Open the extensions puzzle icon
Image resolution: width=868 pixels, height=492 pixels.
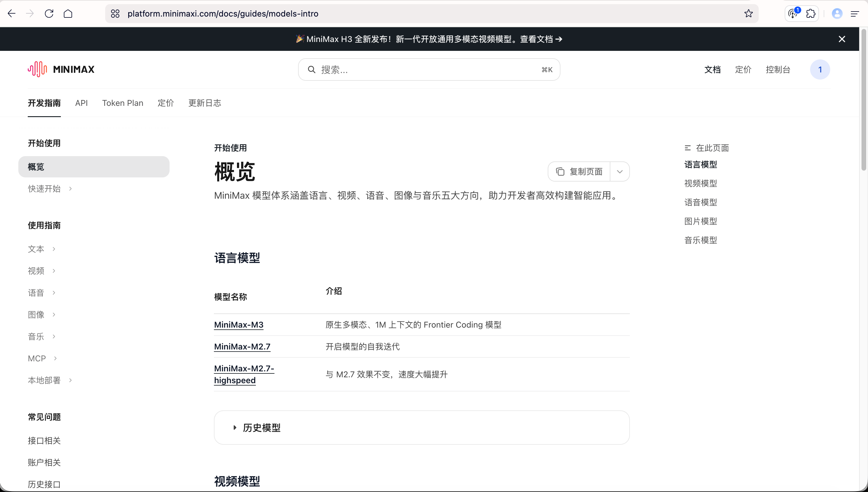click(811, 14)
